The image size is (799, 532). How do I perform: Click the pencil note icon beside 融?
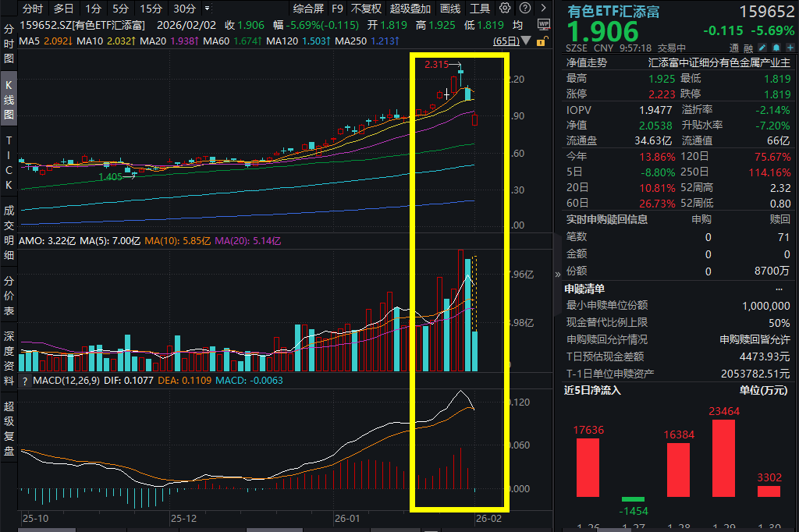click(762, 48)
